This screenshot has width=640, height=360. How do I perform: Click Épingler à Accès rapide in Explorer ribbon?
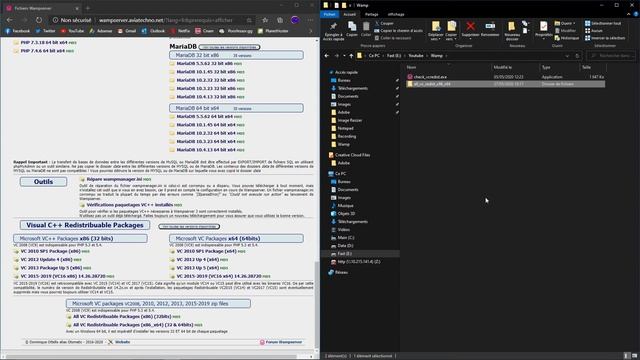pyautogui.click(x=333, y=31)
